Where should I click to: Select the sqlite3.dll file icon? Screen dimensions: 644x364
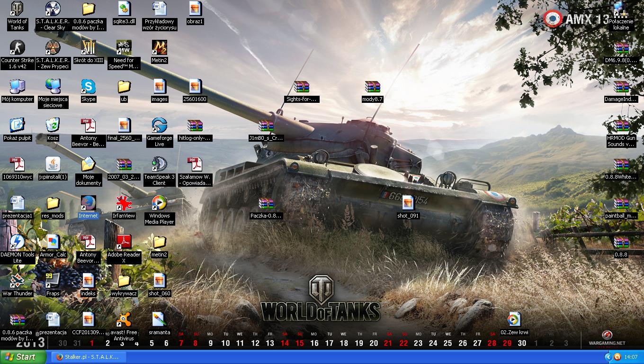(124, 9)
